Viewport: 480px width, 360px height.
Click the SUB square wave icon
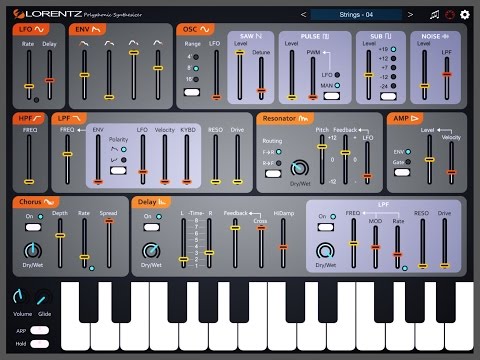point(388,36)
